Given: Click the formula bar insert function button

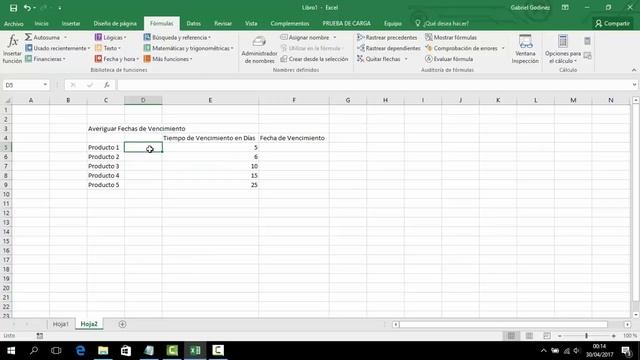Looking at the screenshot, I should (x=107, y=85).
